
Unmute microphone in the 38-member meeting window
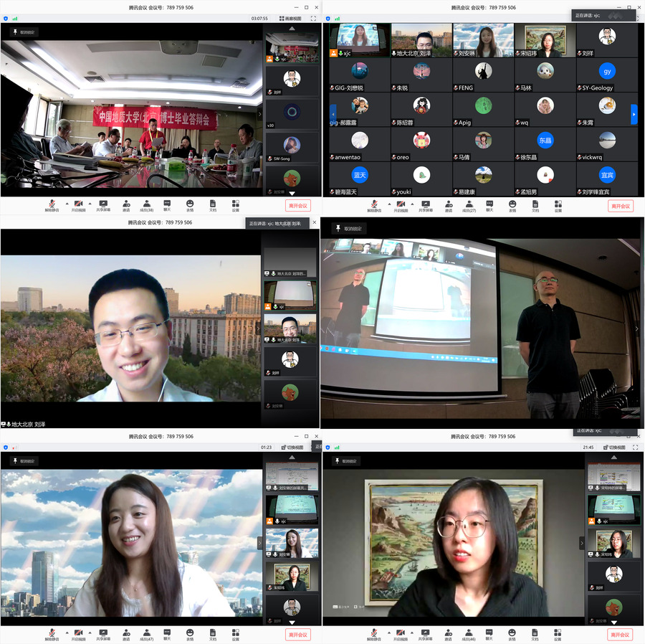(52, 204)
